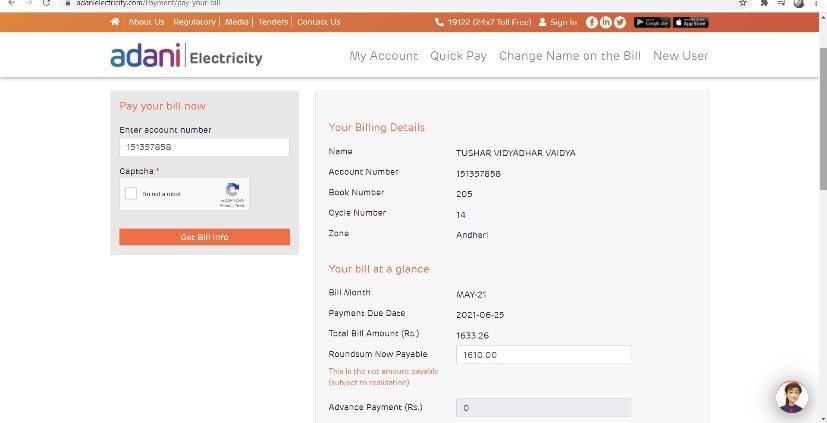Click the Zone value Andheri
This screenshot has height=423, width=827.
point(472,235)
